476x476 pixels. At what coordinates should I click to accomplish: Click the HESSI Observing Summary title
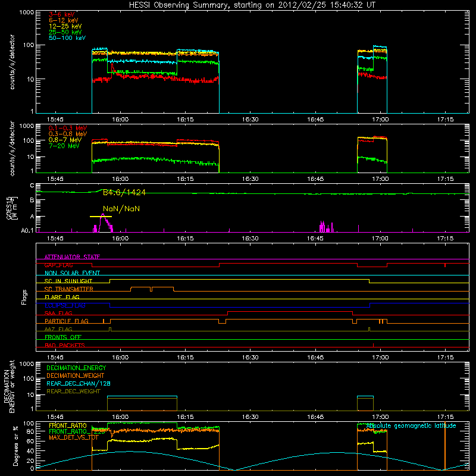pyautogui.click(x=252, y=5)
